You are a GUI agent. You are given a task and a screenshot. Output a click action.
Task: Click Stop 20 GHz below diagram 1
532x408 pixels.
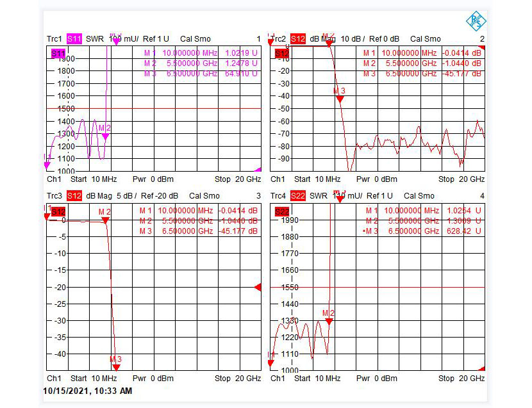coord(238,179)
